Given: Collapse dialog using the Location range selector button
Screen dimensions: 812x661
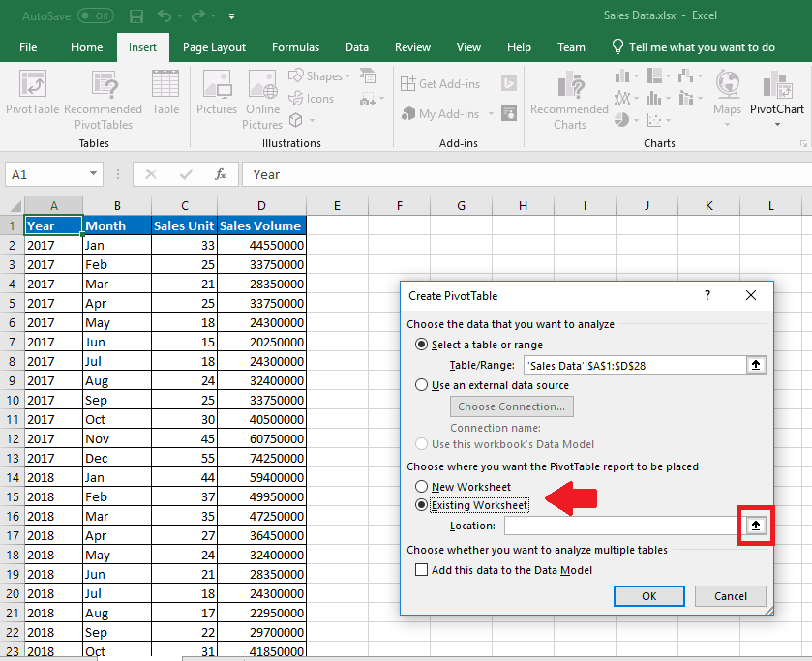Looking at the screenshot, I should [757, 526].
